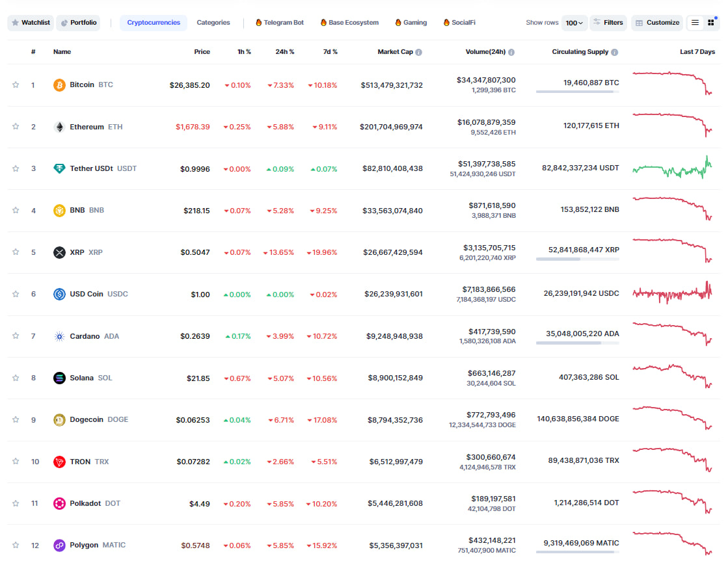The height and width of the screenshot is (565, 728).
Task: Click Circulating Supply info icon
Action: point(614,52)
